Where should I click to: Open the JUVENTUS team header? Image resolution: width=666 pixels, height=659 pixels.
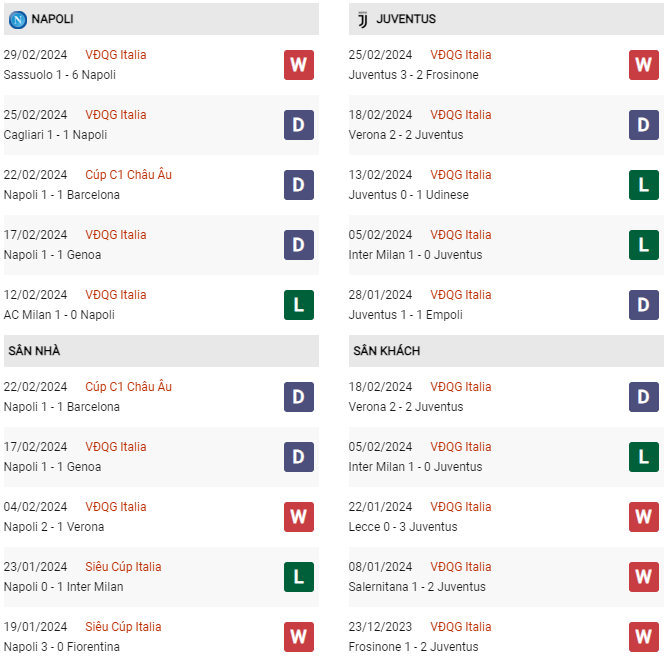406,19
